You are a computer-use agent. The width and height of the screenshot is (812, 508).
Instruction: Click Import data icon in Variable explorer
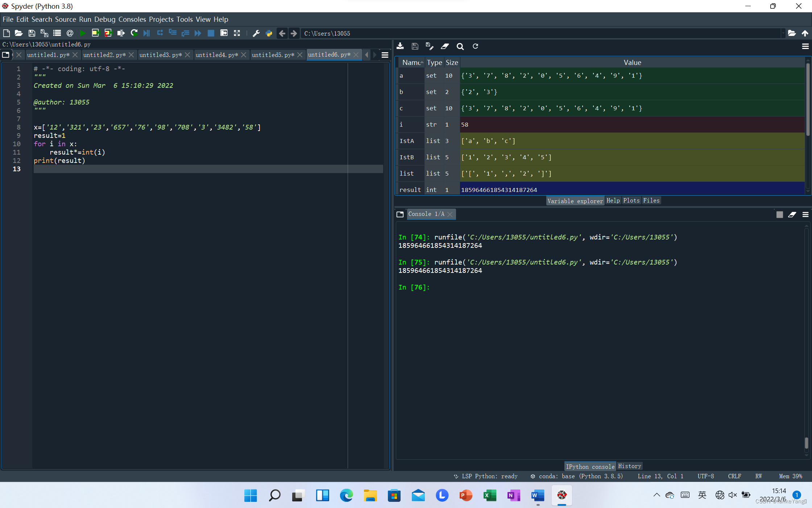400,46
